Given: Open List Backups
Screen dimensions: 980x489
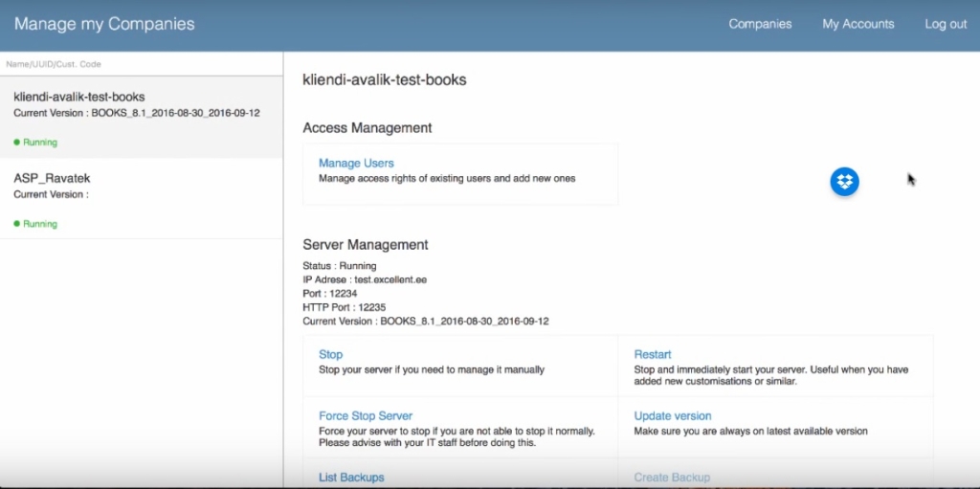Looking at the screenshot, I should (x=351, y=478).
